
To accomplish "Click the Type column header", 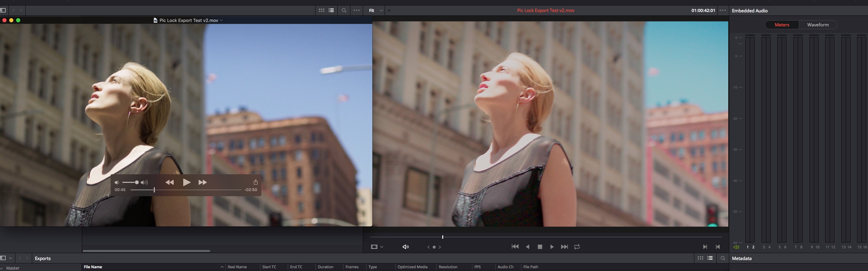I will tap(372, 267).
